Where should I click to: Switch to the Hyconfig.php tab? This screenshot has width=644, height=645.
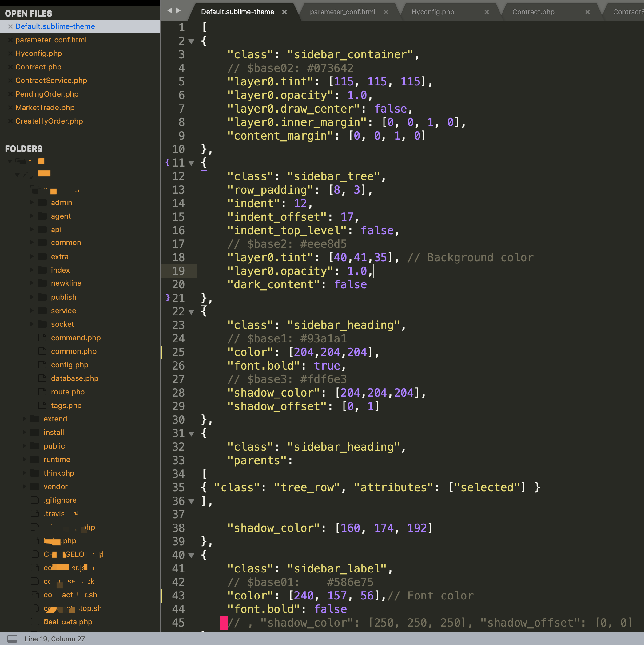click(432, 12)
